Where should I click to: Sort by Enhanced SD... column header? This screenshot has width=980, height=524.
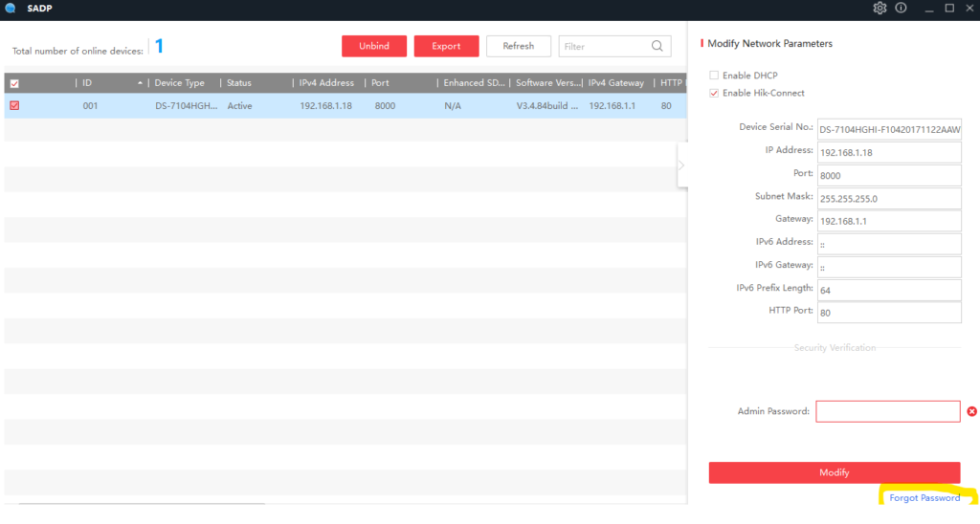point(474,83)
